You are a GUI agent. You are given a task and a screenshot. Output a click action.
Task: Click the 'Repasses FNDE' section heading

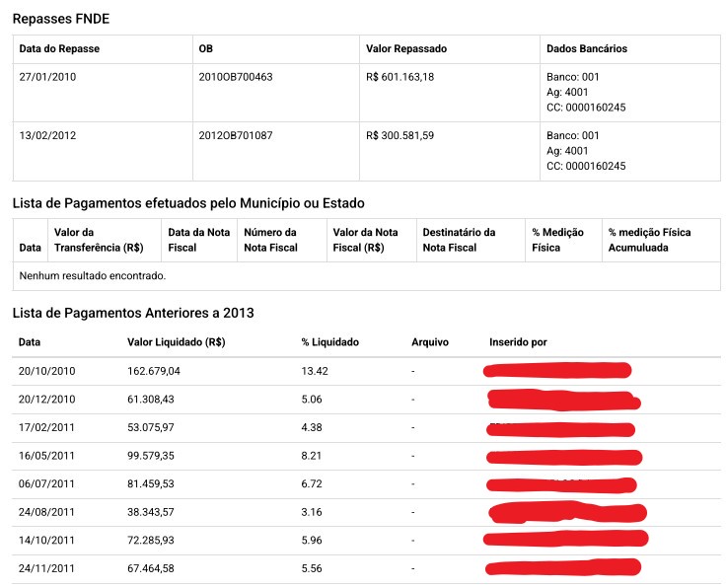pyautogui.click(x=63, y=19)
